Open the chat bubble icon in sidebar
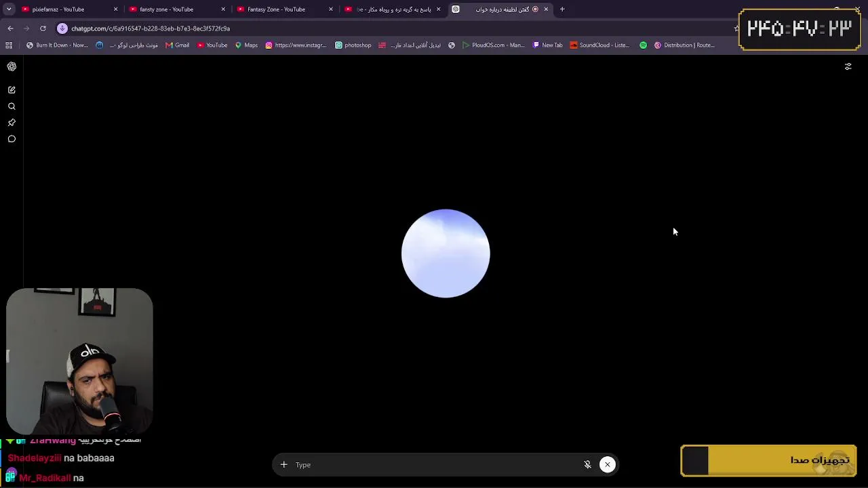 (12, 139)
